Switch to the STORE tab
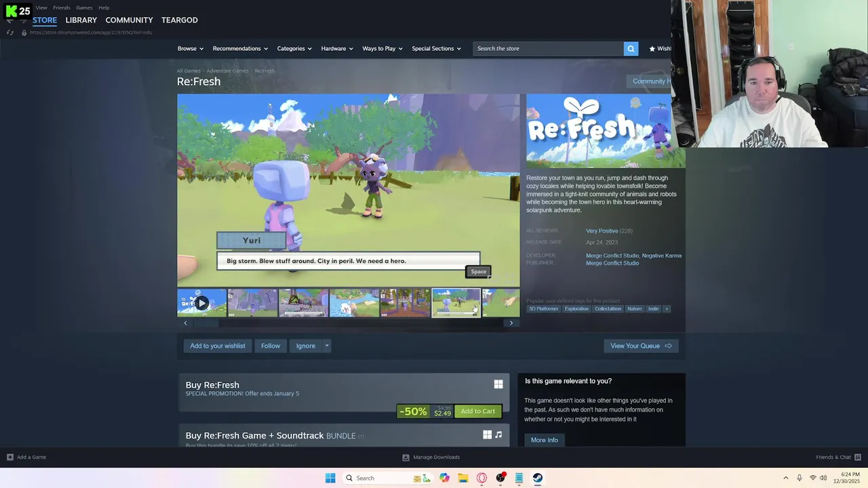The image size is (868, 488). [x=45, y=20]
